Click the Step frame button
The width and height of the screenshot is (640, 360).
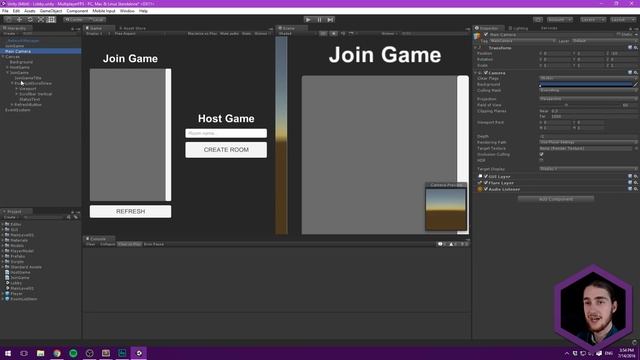point(330,20)
